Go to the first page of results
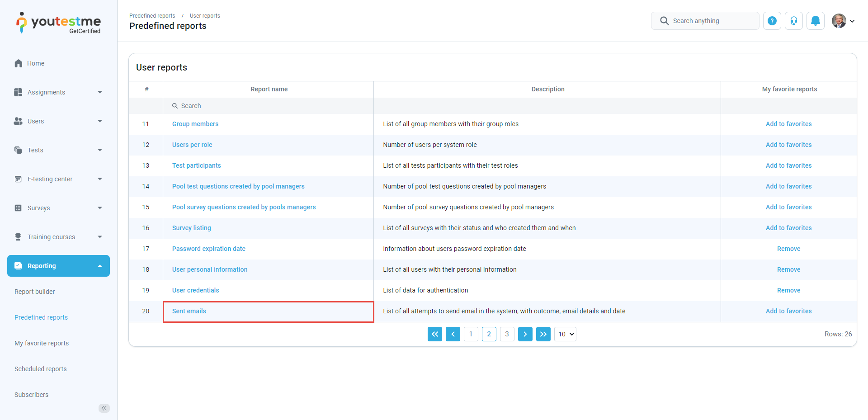The image size is (868, 420). [x=435, y=334]
